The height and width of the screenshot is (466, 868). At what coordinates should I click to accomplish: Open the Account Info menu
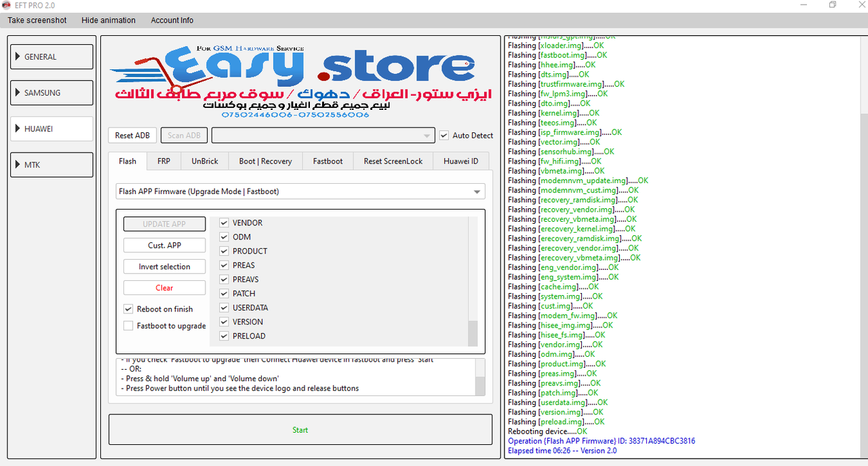tap(172, 20)
